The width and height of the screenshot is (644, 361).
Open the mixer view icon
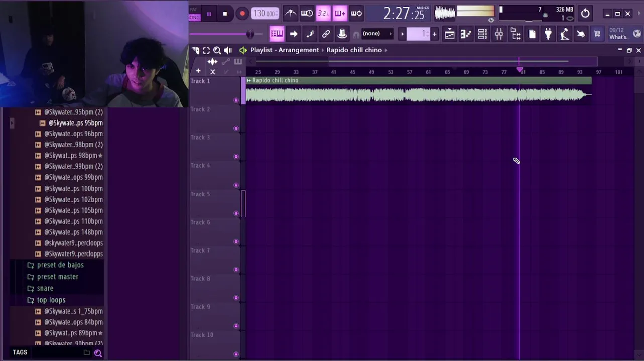coord(499,34)
